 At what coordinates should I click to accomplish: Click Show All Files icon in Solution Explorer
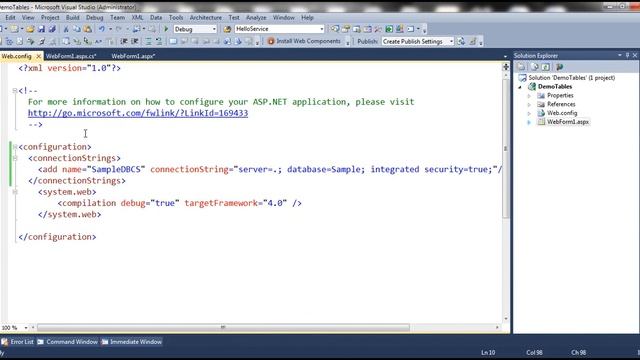[534, 67]
